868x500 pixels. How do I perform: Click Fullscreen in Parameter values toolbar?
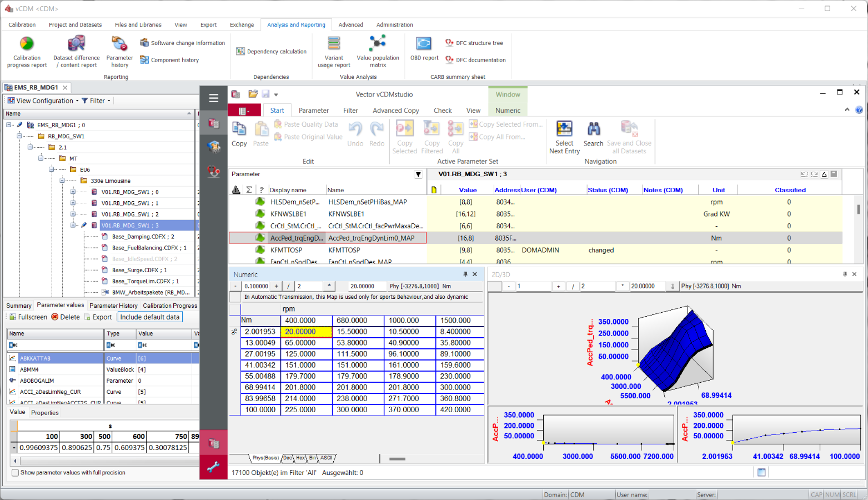tap(28, 317)
